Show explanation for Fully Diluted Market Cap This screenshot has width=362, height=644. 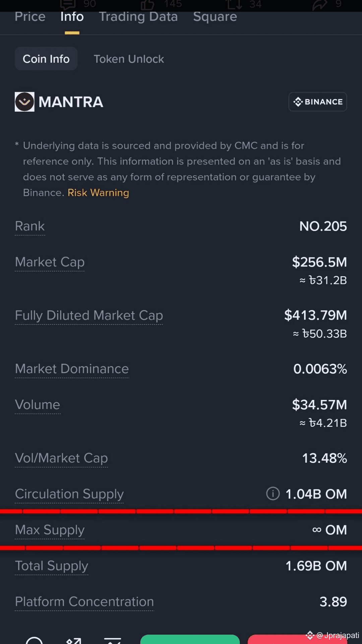pyautogui.click(x=89, y=315)
